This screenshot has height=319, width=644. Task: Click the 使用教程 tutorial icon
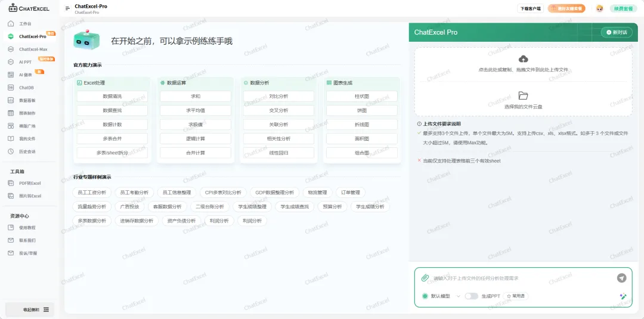pyautogui.click(x=11, y=227)
